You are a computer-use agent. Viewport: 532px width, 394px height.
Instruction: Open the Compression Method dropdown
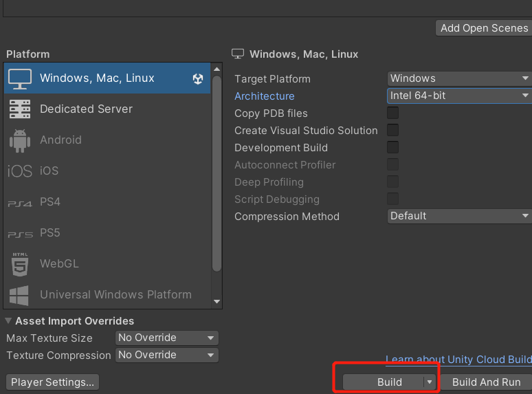click(x=459, y=216)
